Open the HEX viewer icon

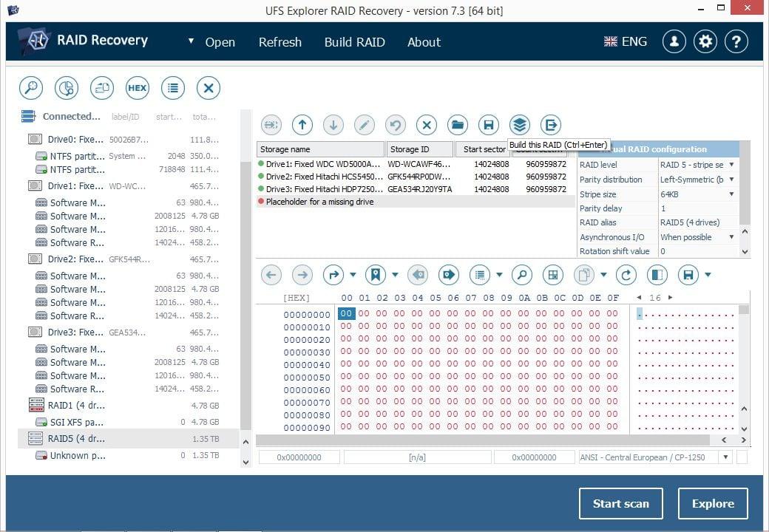(x=138, y=88)
